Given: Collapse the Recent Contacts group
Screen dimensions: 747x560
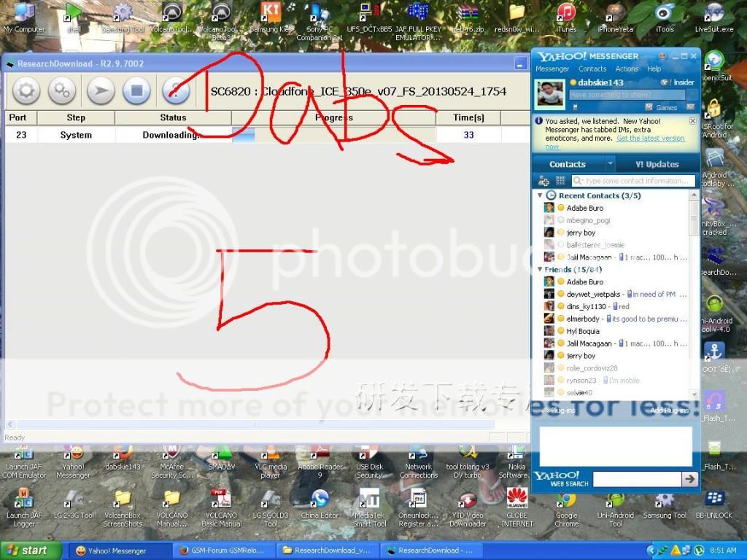Looking at the screenshot, I should [541, 195].
